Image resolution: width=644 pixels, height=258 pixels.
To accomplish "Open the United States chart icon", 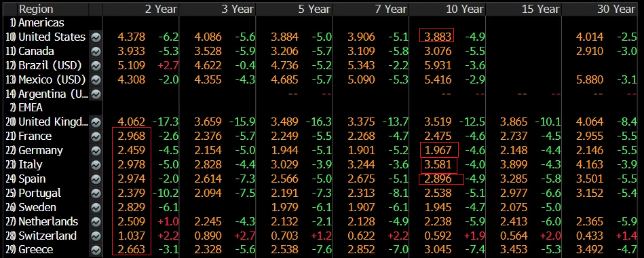I will coord(96,37).
